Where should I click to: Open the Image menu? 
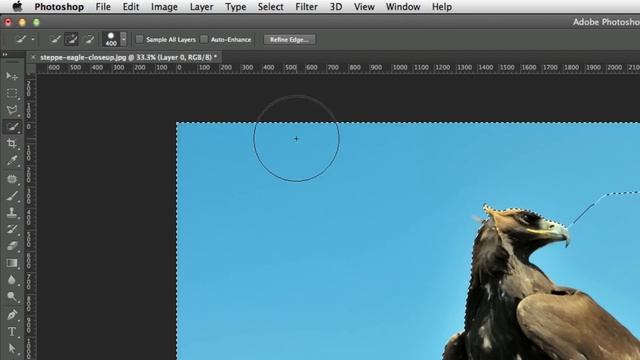pos(164,7)
